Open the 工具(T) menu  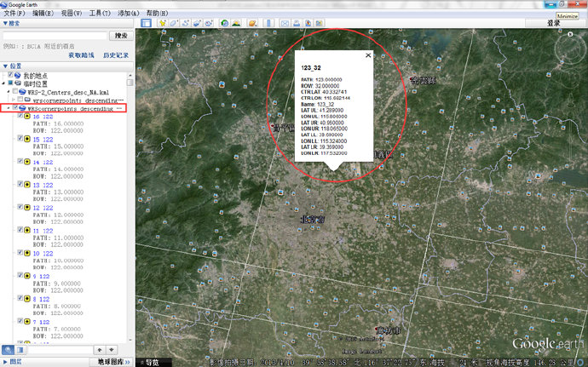pyautogui.click(x=100, y=13)
